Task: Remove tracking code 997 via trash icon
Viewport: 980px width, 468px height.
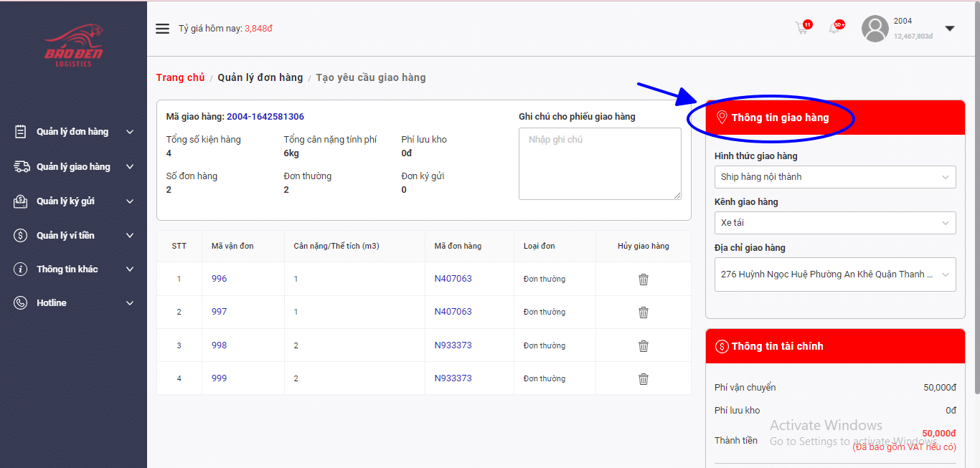Action: (x=643, y=312)
